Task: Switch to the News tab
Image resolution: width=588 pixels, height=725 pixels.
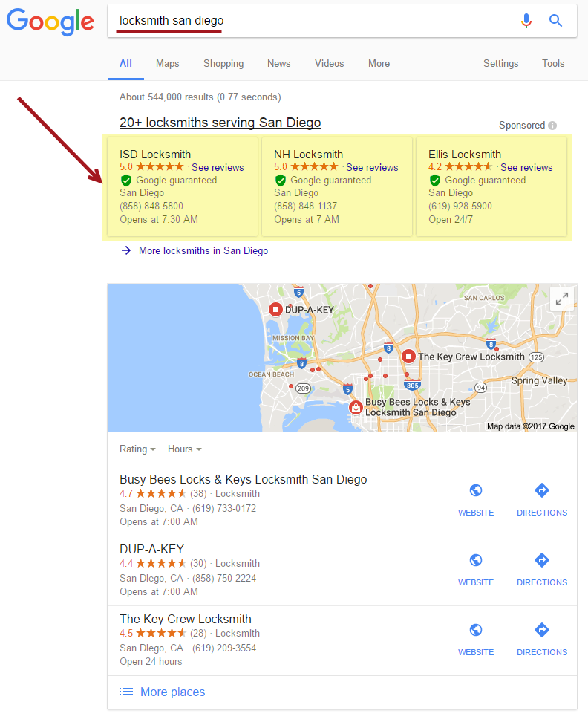Action: (x=279, y=64)
